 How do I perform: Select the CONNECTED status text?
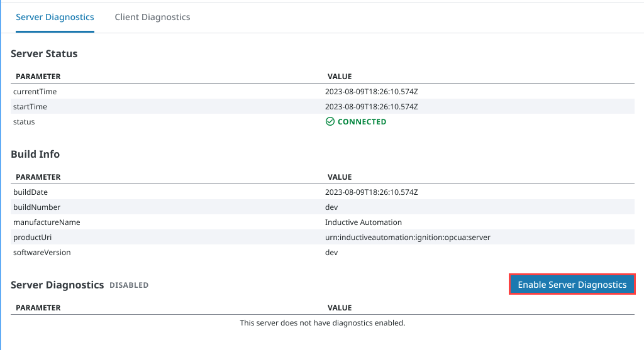362,122
